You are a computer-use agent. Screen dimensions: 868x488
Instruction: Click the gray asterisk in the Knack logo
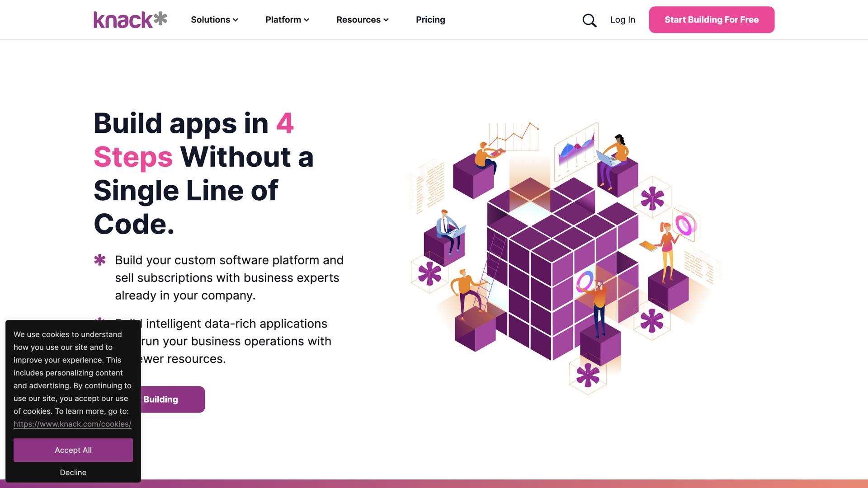tap(160, 19)
